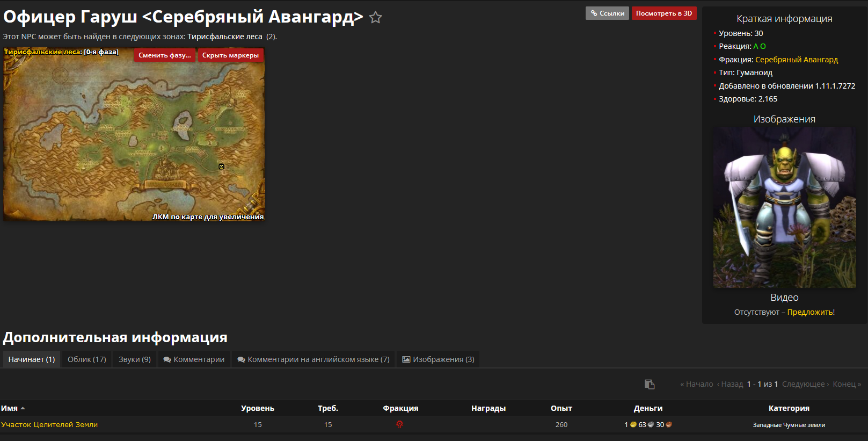
Task: Open the Сменить фазу phase selector
Action: [164, 55]
